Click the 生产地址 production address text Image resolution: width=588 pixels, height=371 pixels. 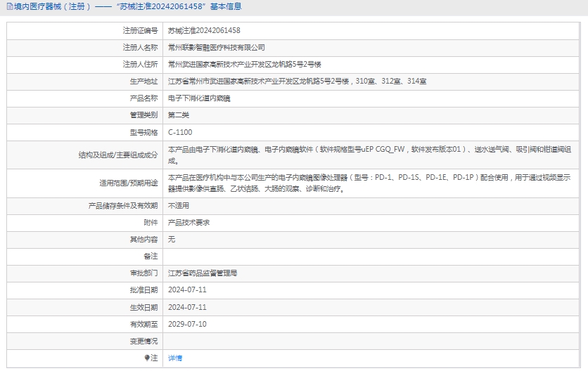click(x=297, y=82)
